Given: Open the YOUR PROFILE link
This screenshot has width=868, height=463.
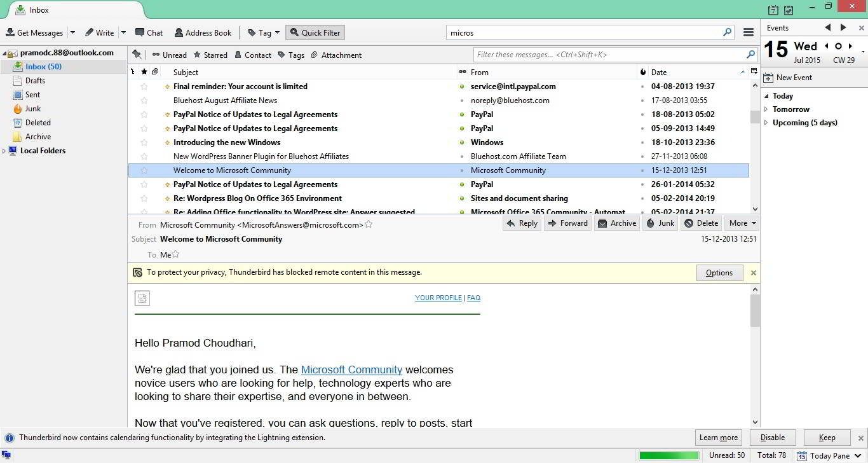Looking at the screenshot, I should [x=438, y=298].
